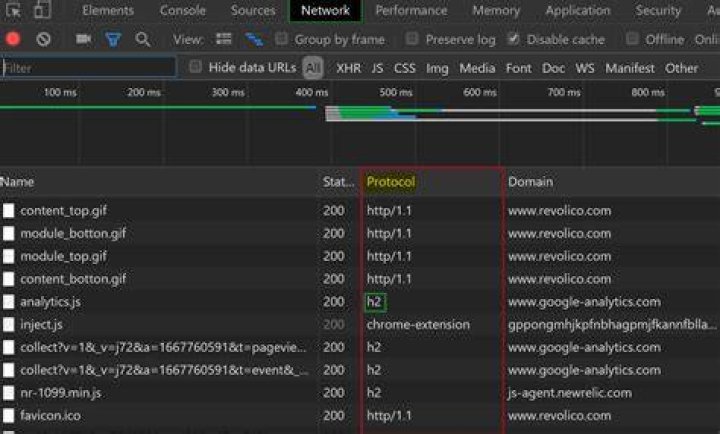Uncheck the Disable cache checkbox
This screenshot has height=434, width=720.
[x=513, y=39]
